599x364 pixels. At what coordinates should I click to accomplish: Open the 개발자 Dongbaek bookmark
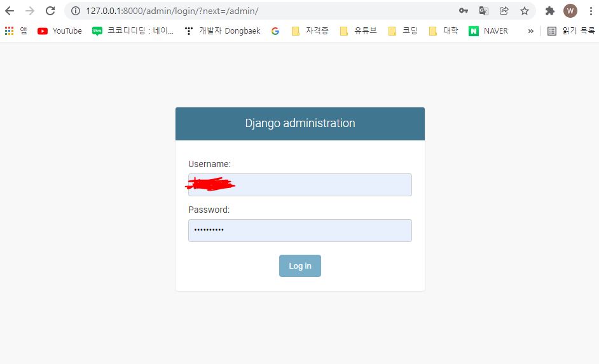pos(223,31)
